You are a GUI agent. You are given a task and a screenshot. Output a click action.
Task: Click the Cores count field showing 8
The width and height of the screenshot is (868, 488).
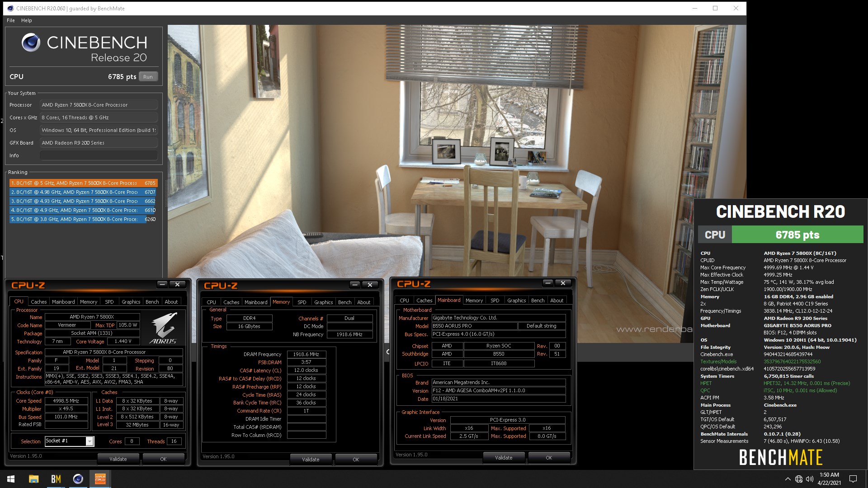(x=132, y=441)
